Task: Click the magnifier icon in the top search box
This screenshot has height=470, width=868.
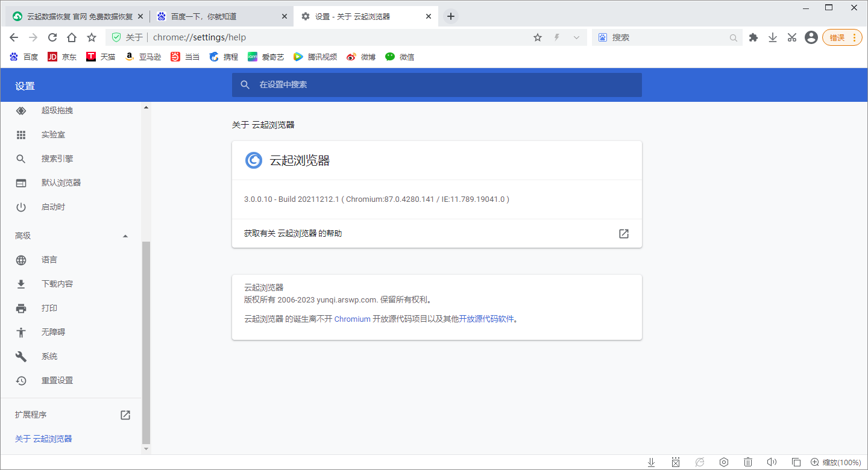Action: (734, 37)
